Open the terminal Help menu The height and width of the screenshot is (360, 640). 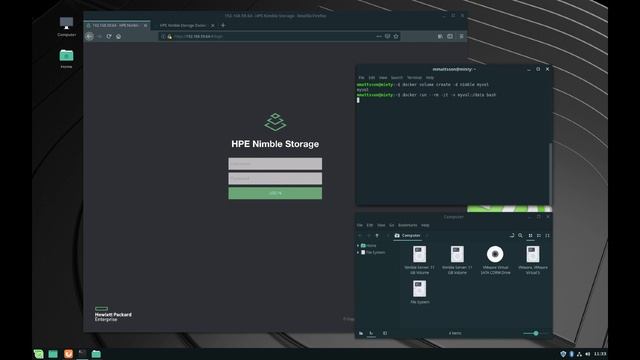[430, 78]
